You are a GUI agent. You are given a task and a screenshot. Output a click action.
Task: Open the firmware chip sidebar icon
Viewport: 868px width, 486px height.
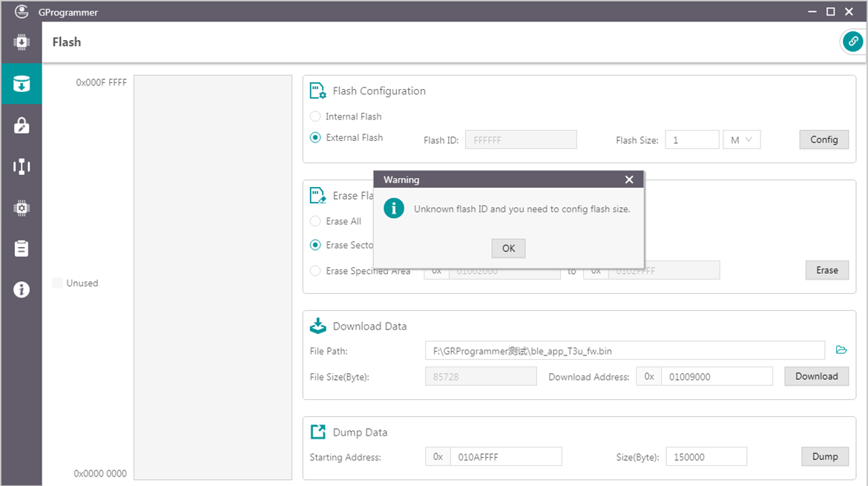point(22,42)
